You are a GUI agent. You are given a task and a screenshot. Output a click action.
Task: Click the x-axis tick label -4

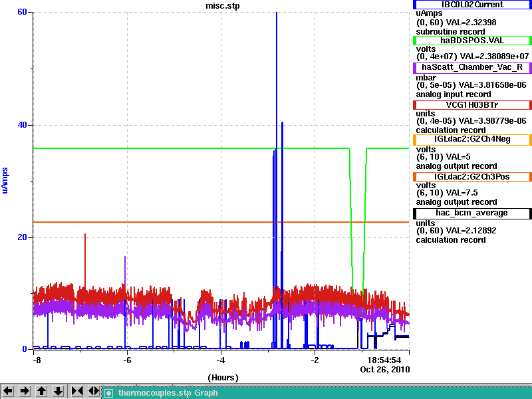(221, 360)
